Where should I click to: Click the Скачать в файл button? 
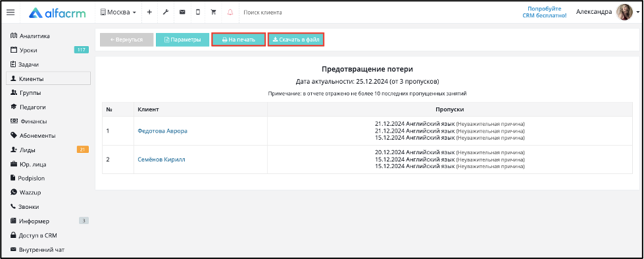[x=296, y=40]
